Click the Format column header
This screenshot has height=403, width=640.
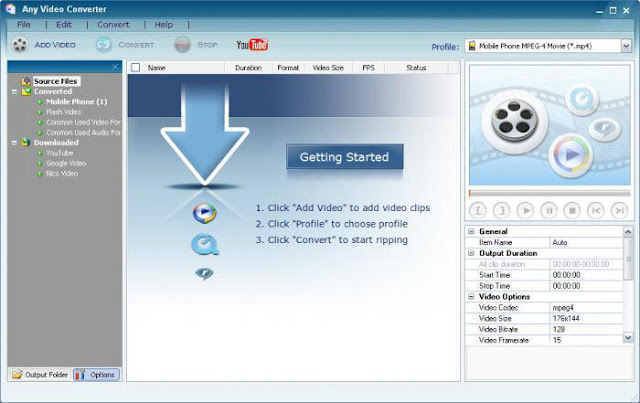coord(288,68)
